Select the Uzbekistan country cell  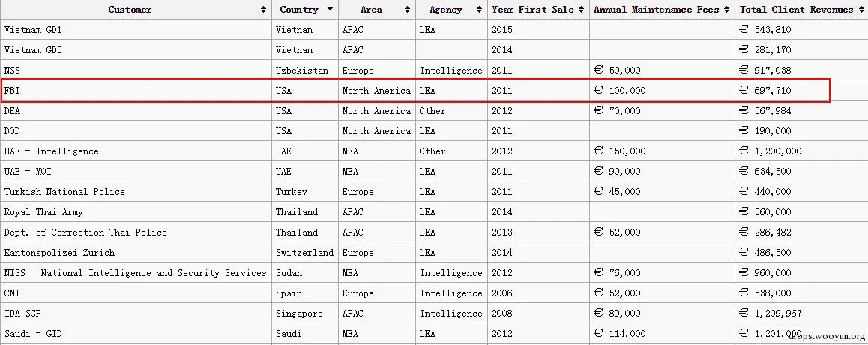pyautogui.click(x=302, y=70)
